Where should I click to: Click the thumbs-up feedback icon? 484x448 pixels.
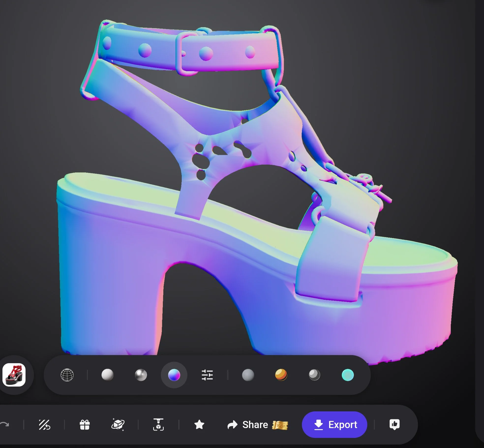pos(394,424)
